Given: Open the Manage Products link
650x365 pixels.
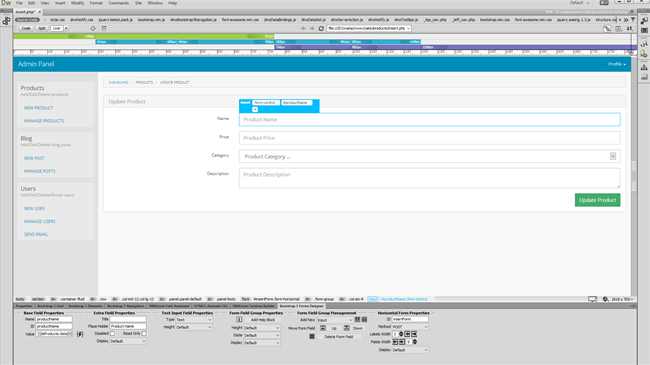Looking at the screenshot, I should [44, 121].
